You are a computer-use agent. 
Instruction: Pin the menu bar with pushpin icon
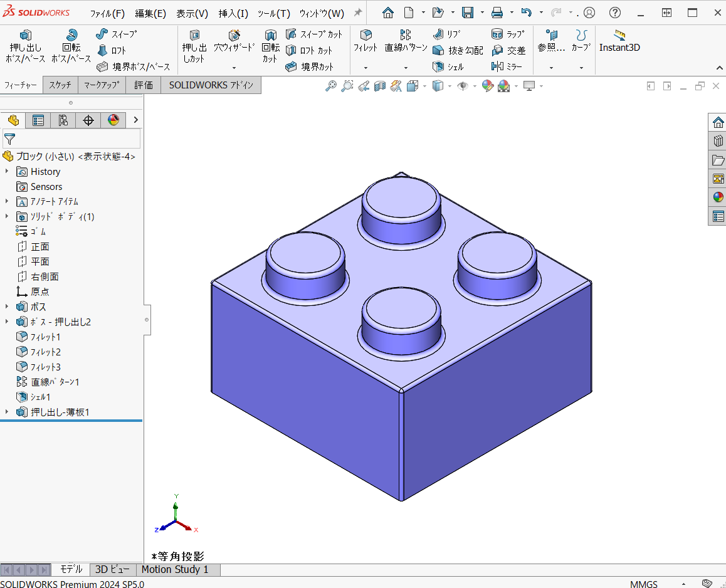pyautogui.click(x=358, y=13)
